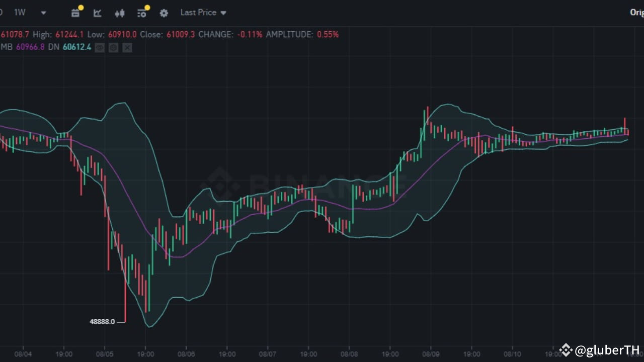This screenshot has width=644, height=362.
Task: Open the 1W timeframe dropdown
Action: pyautogui.click(x=43, y=13)
